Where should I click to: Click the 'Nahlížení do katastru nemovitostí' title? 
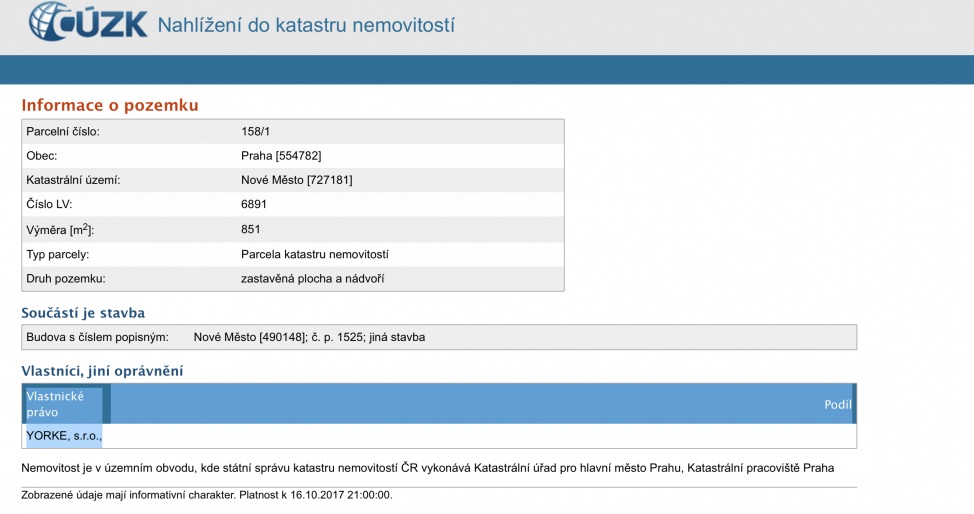point(306,24)
